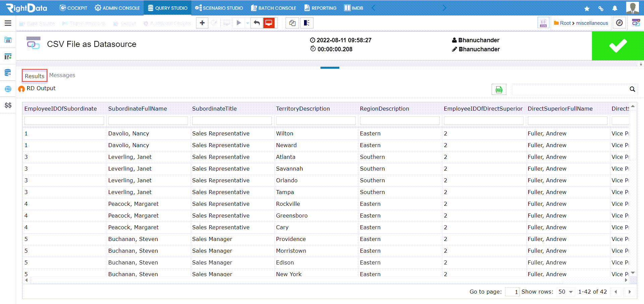Screen dimensions: 644x304
Task: Collapse results using the column split icon
Action: point(307,23)
